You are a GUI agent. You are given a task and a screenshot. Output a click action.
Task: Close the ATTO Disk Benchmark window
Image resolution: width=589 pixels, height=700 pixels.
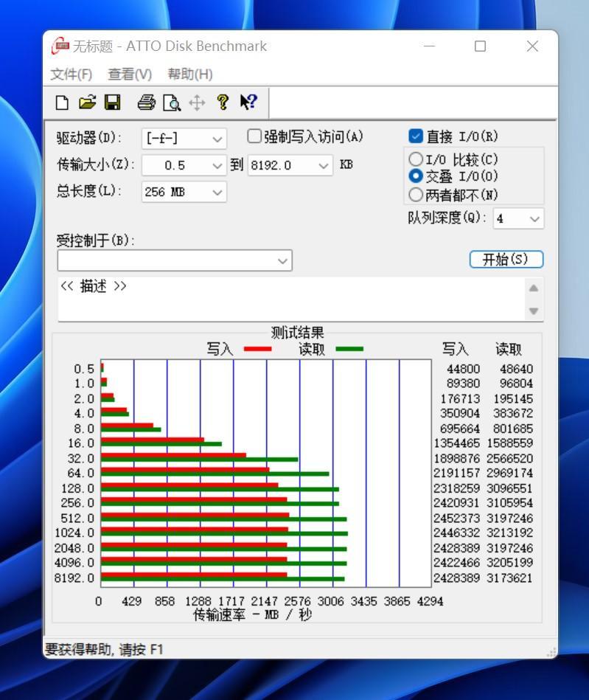pos(532,46)
